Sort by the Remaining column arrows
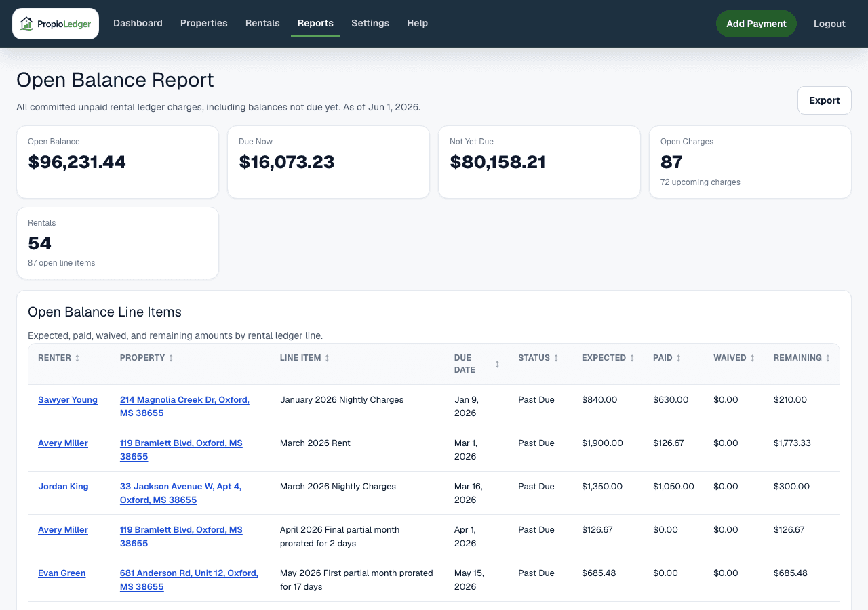Screen dimensions: 868x610 [x=828, y=358]
